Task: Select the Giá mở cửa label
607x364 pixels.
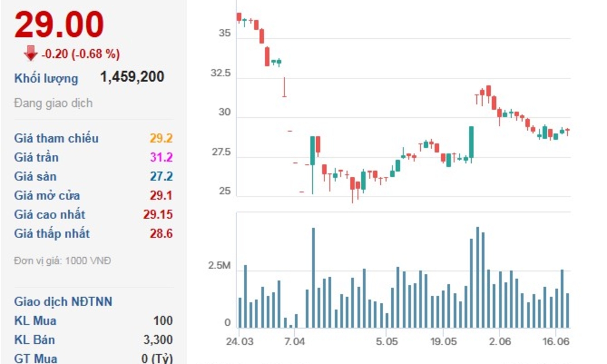Action: pos(47,195)
